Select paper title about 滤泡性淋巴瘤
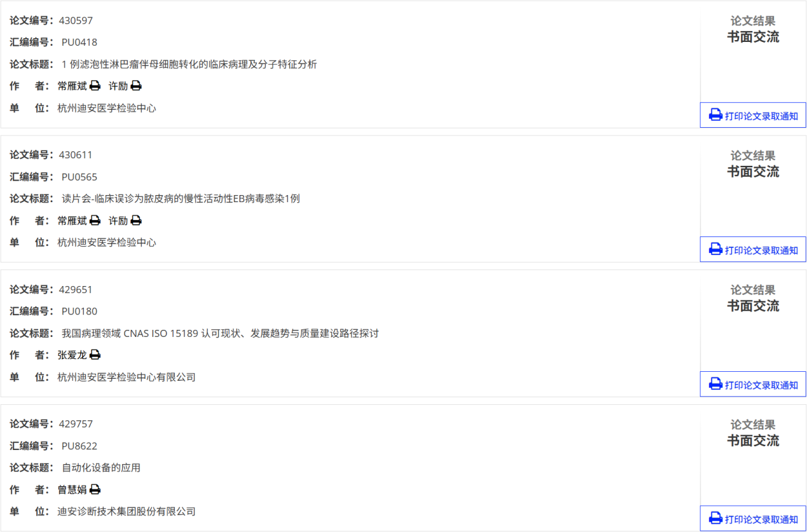 pos(190,64)
